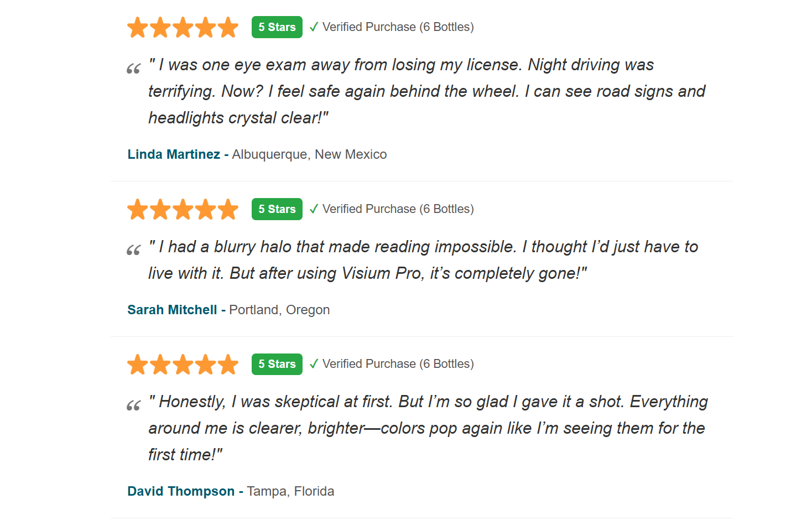Click the star rating in David Thompson's review
The height and width of the screenshot is (520, 812).
coord(183,364)
